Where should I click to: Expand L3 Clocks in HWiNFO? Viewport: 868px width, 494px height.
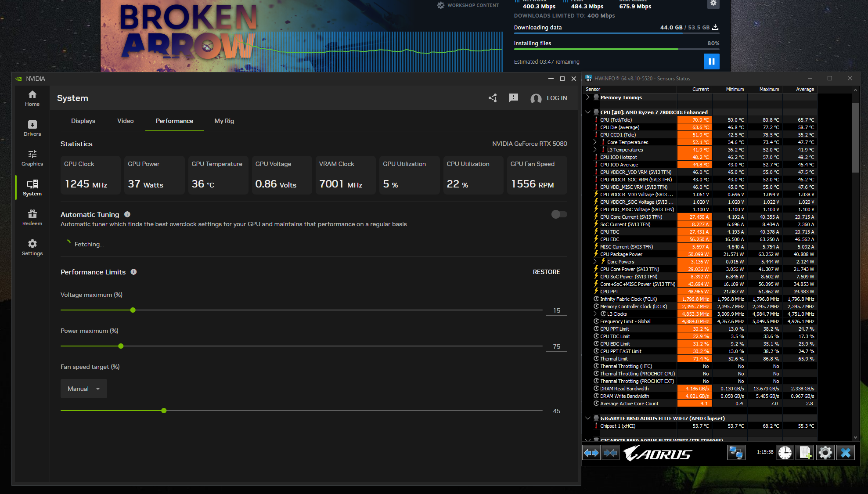(x=595, y=314)
